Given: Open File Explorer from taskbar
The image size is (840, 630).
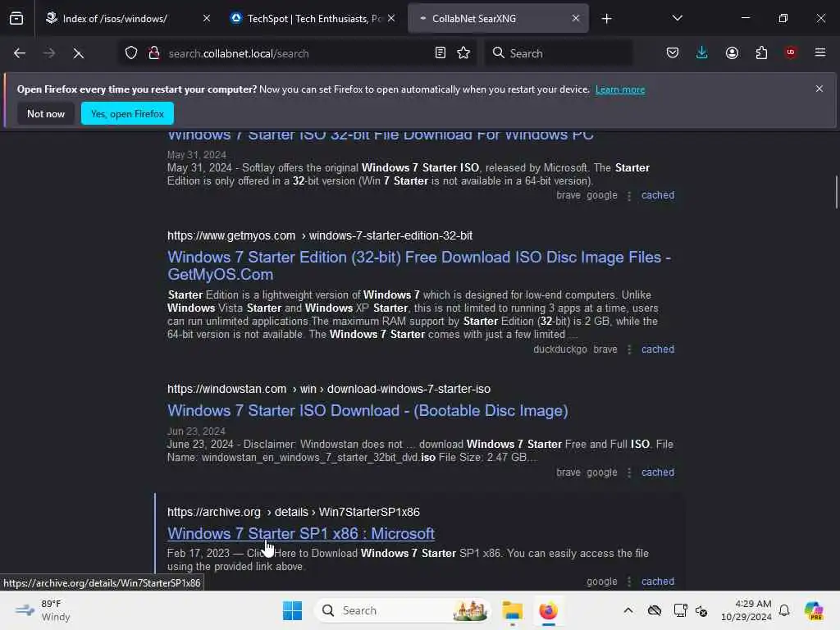Looking at the screenshot, I should pos(513,610).
